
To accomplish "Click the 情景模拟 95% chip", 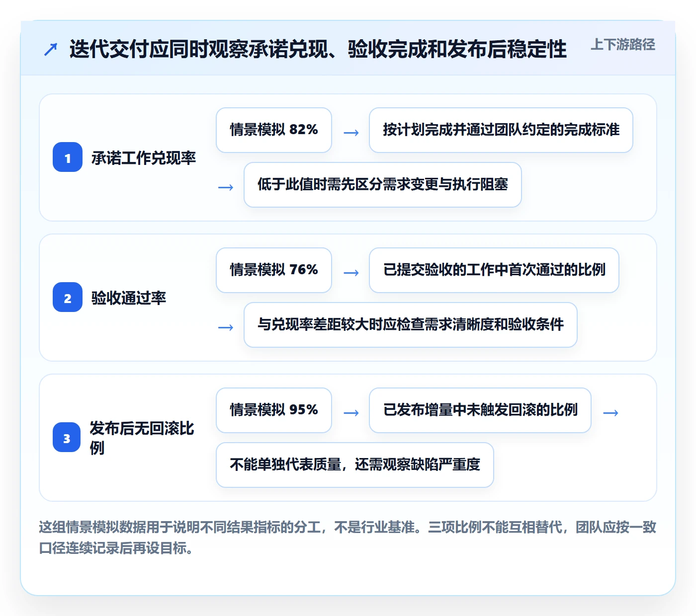I will 274,410.
